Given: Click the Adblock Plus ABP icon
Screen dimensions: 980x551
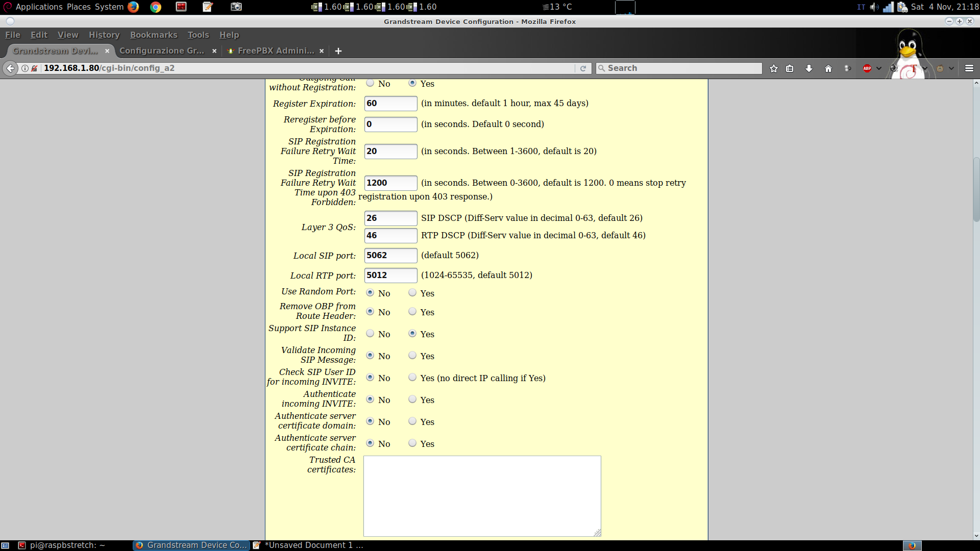Looking at the screenshot, I should (867, 68).
